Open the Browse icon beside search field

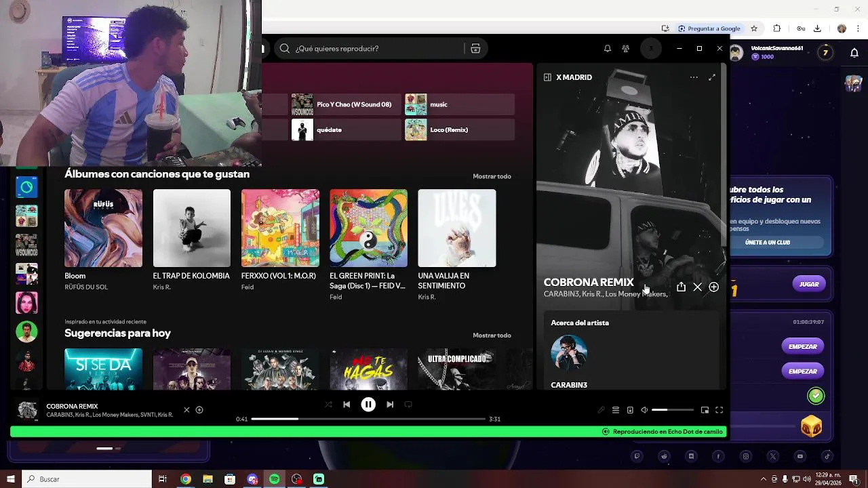point(475,49)
